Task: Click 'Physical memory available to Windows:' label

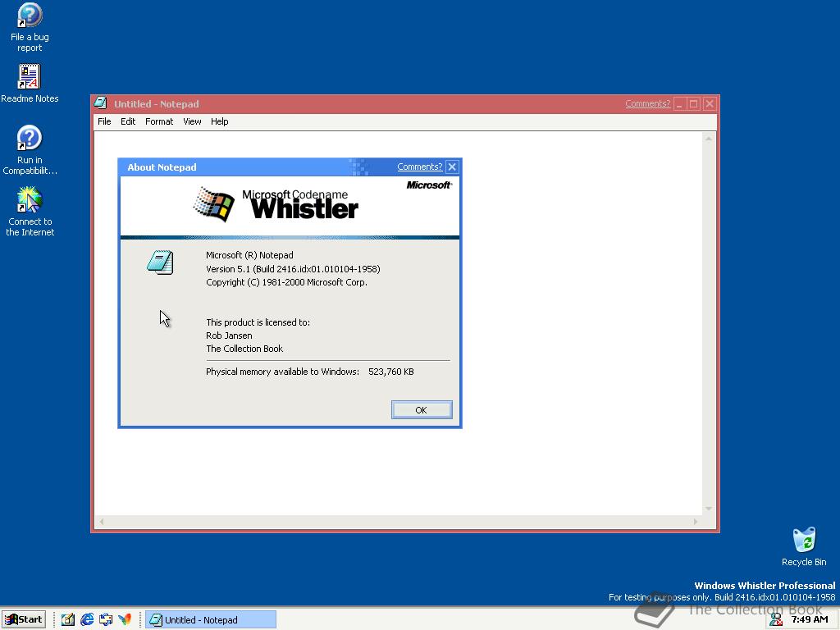Action: [282, 372]
